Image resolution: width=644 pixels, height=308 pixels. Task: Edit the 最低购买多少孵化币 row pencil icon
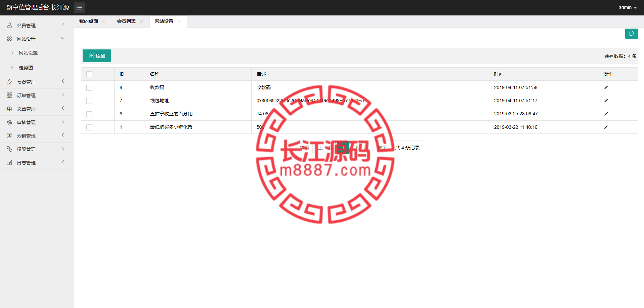[x=606, y=127]
